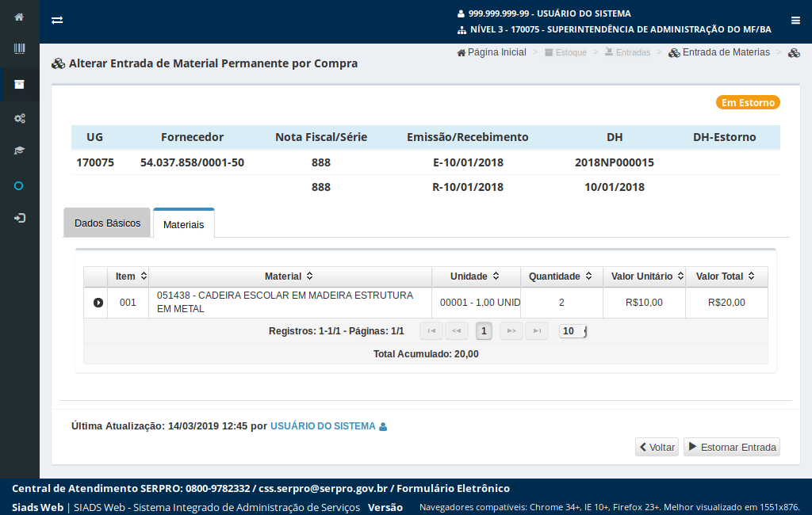812x515 pixels.
Task: Click the cubes icon ending the breadcrumb
Action: coord(794,53)
